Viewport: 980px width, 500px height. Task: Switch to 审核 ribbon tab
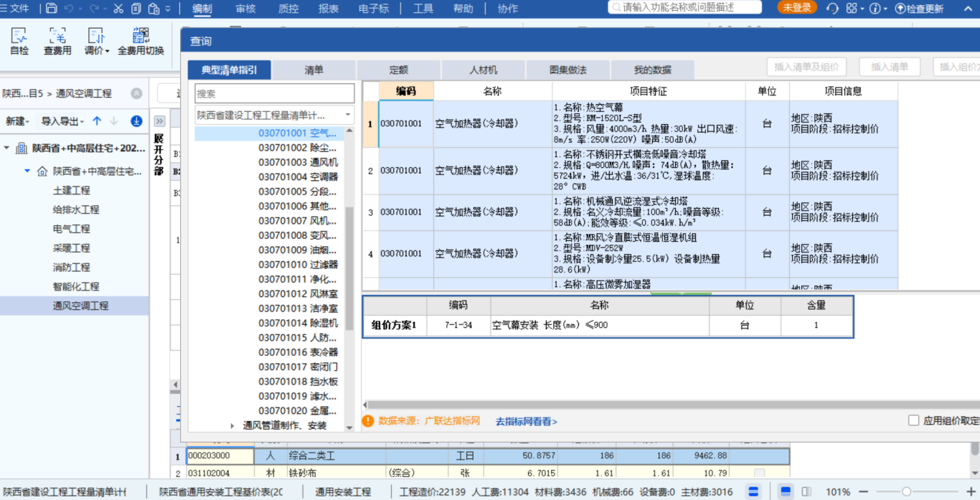click(x=245, y=9)
